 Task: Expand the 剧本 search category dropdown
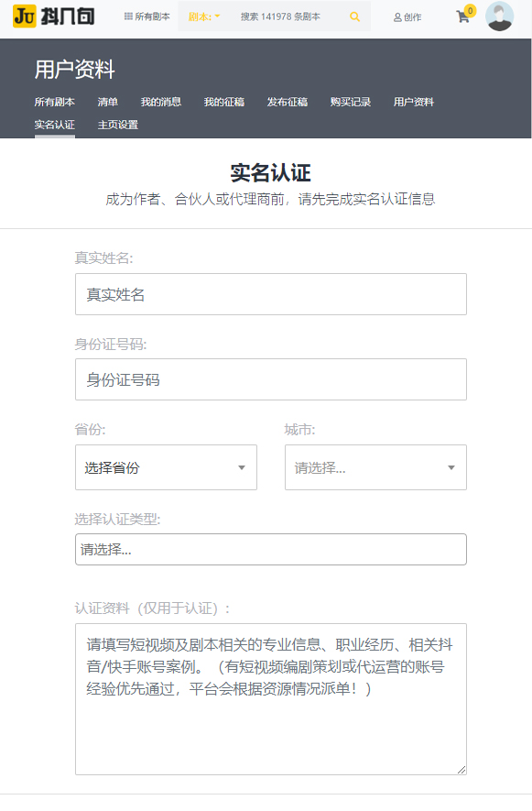(204, 16)
